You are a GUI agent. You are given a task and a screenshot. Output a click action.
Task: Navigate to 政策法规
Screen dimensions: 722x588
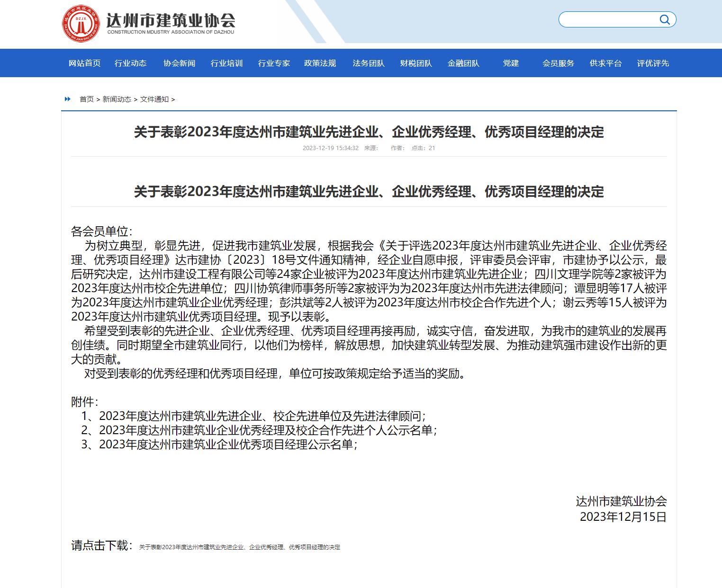320,63
